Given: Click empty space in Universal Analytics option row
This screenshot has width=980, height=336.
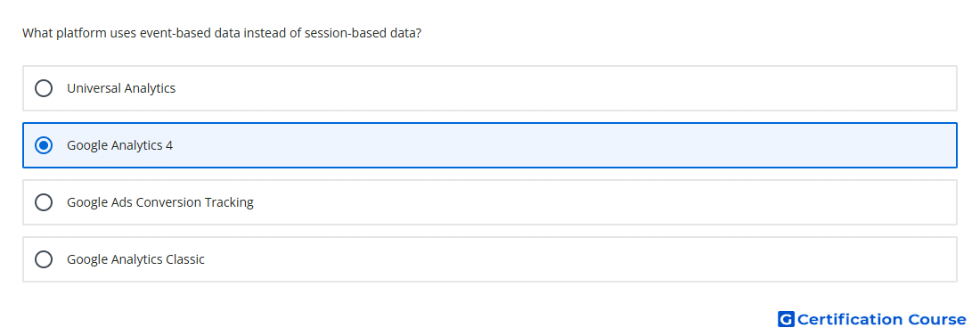Looking at the screenshot, I should click(x=562, y=88).
